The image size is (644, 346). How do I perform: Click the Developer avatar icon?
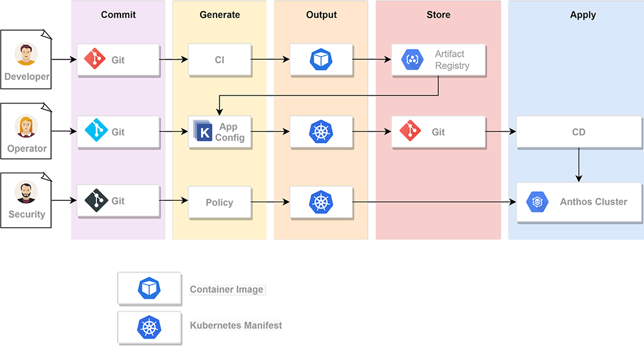click(26, 54)
